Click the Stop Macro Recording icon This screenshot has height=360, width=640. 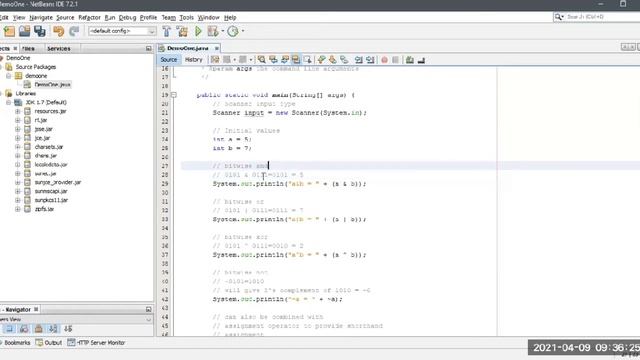pos(395,60)
